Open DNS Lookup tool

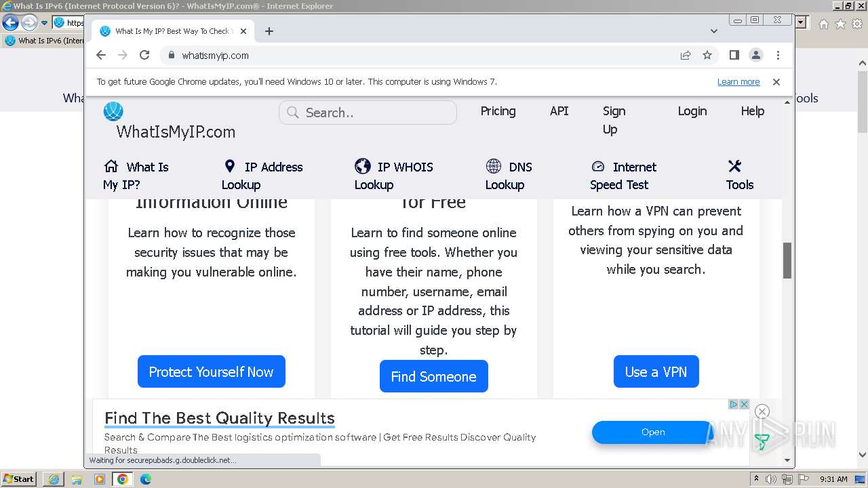(509, 176)
